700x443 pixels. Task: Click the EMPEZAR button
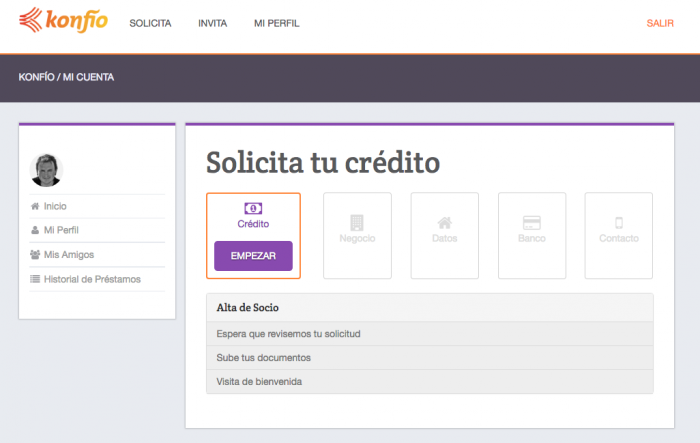click(253, 256)
